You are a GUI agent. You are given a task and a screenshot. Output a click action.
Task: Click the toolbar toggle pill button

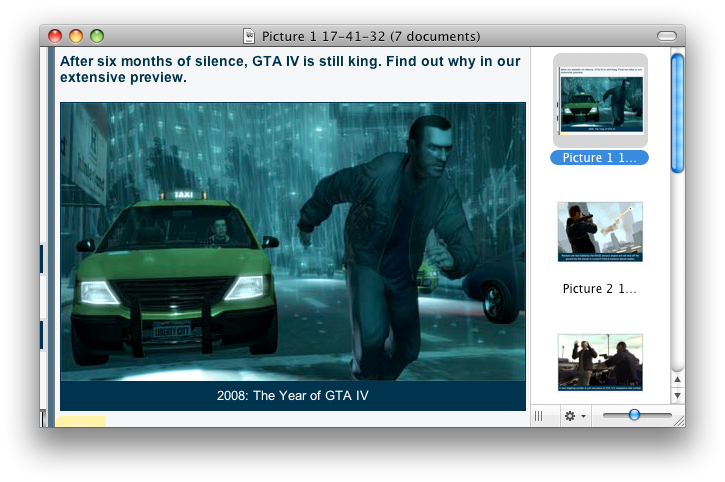(x=667, y=36)
